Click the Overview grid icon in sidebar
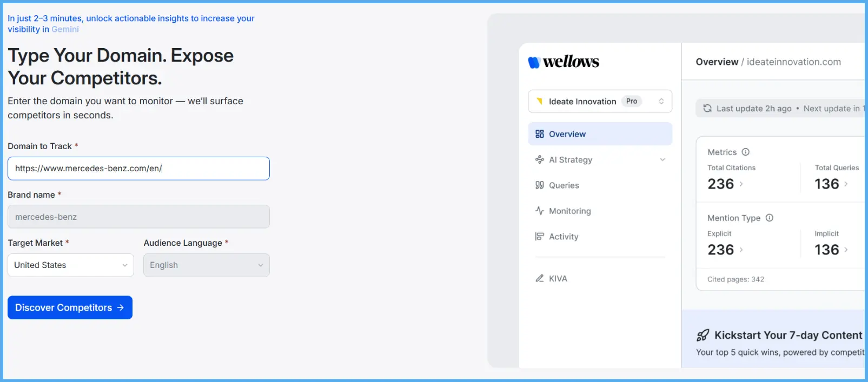Image resolution: width=868 pixels, height=382 pixels. [540, 134]
